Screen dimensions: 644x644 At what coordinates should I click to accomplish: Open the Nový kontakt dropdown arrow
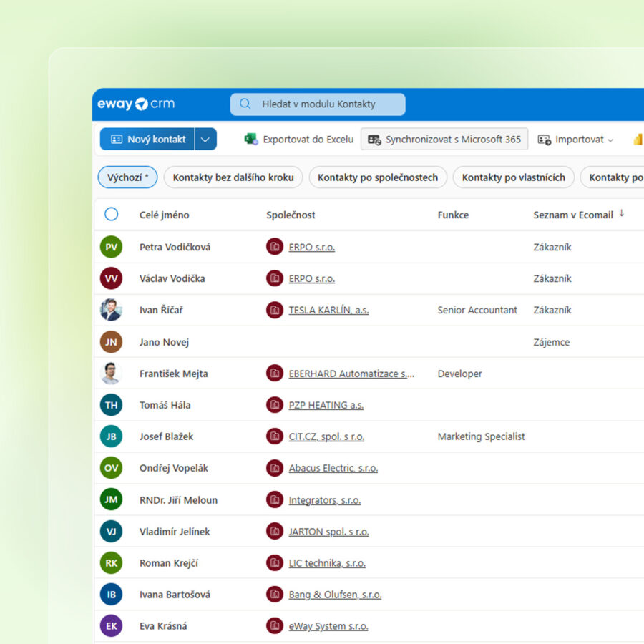click(x=205, y=140)
